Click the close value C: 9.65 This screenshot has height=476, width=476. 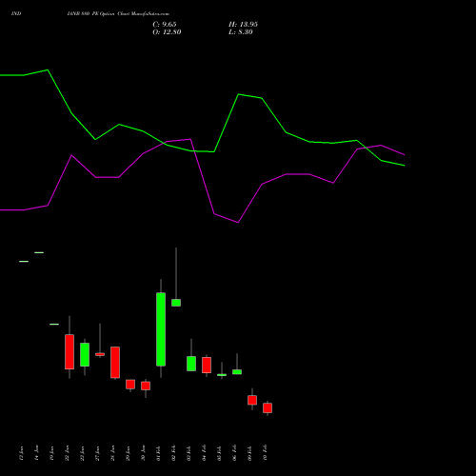click(x=165, y=25)
